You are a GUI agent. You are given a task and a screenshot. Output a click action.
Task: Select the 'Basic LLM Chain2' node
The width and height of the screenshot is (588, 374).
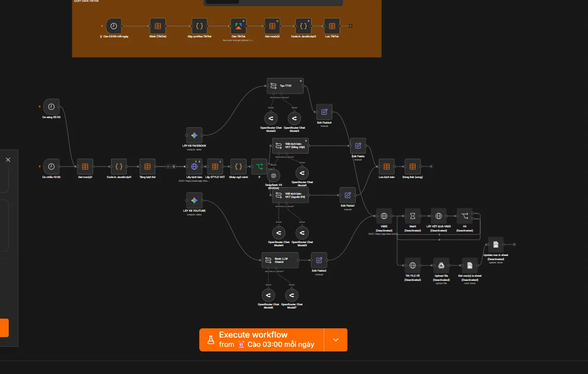point(280,260)
